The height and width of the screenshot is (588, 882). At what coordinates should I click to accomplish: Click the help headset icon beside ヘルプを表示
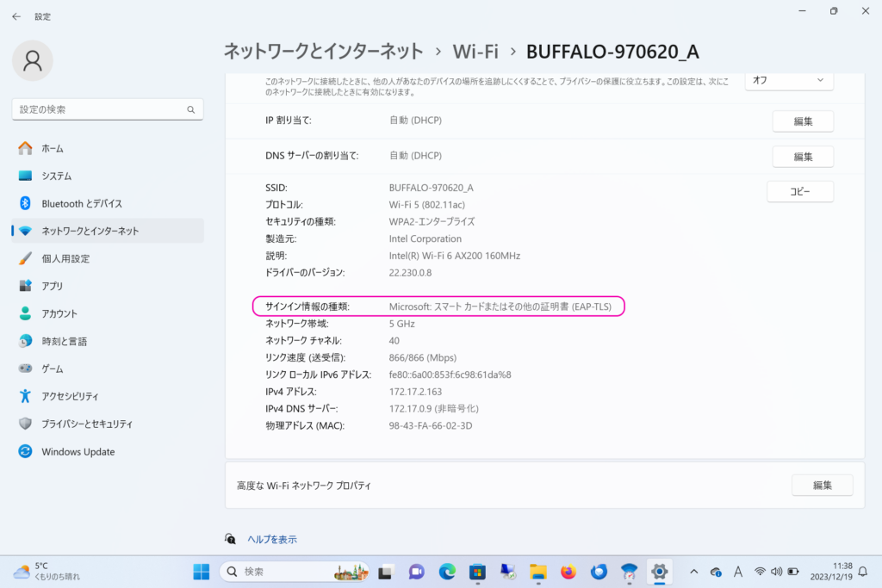point(230,539)
